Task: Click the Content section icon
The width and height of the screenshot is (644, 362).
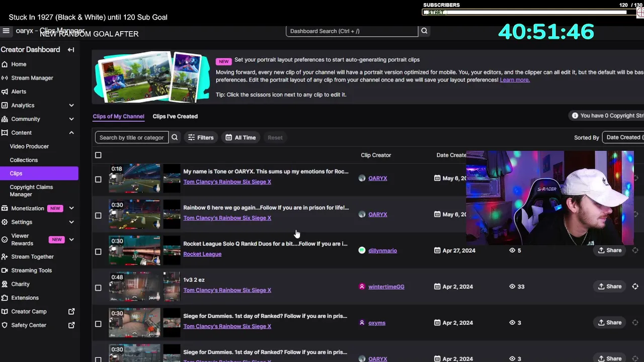Action: click(x=5, y=133)
